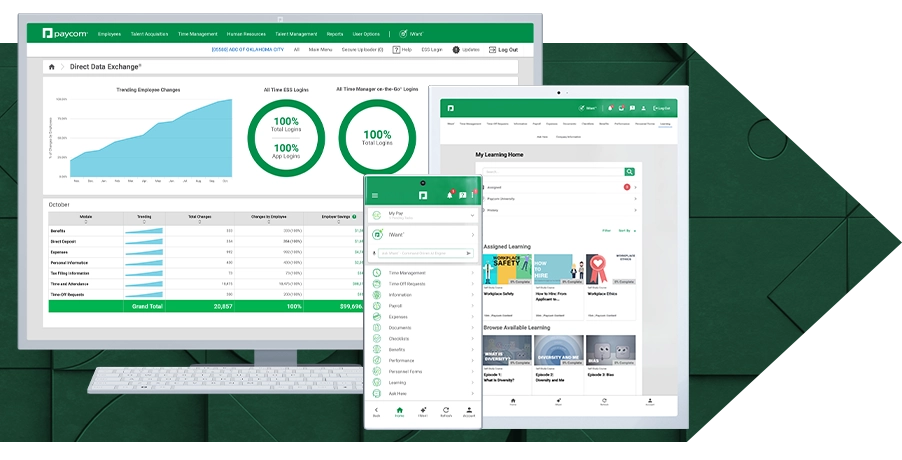Open the Reports menu in desktop header
Viewport: 902px width, 460px height.
[334, 34]
